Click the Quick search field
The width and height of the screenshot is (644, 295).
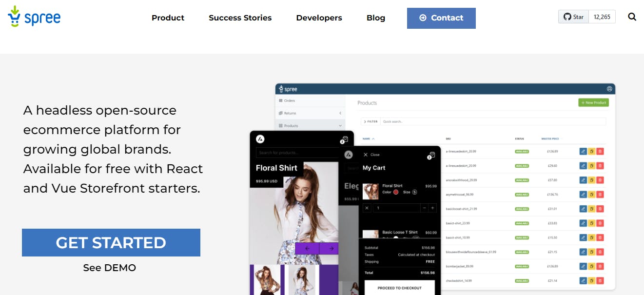click(x=492, y=121)
